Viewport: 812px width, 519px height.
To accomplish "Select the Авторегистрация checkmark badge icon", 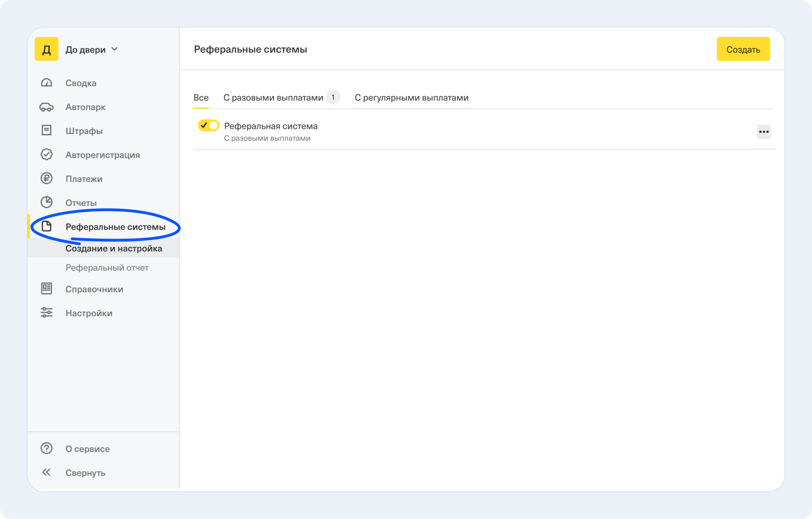I will tap(46, 154).
